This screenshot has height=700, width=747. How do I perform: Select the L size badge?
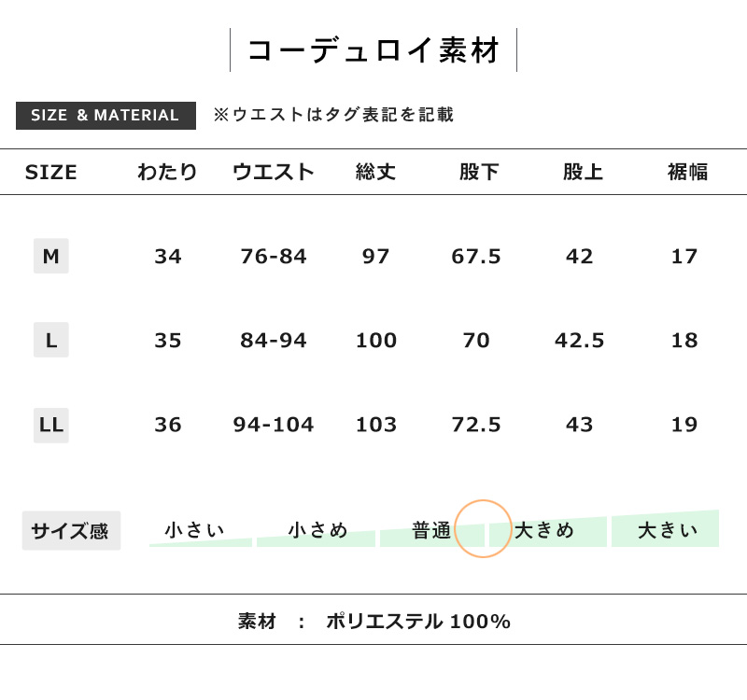(x=50, y=341)
